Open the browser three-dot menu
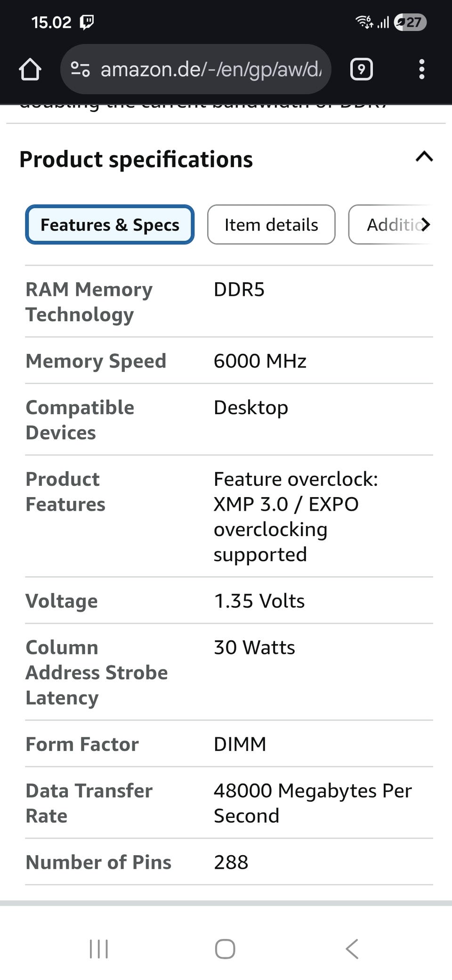 pos(421,69)
